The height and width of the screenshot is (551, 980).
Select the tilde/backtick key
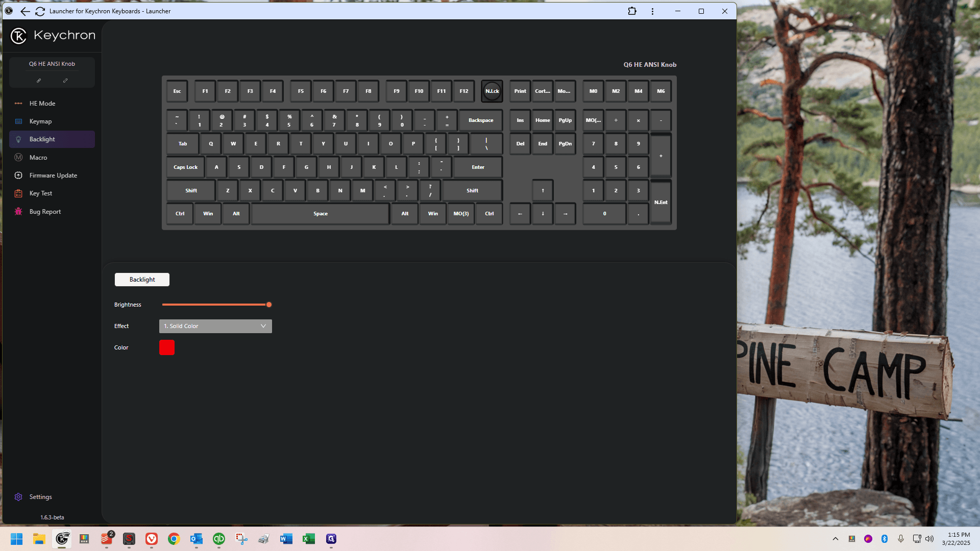click(x=177, y=120)
